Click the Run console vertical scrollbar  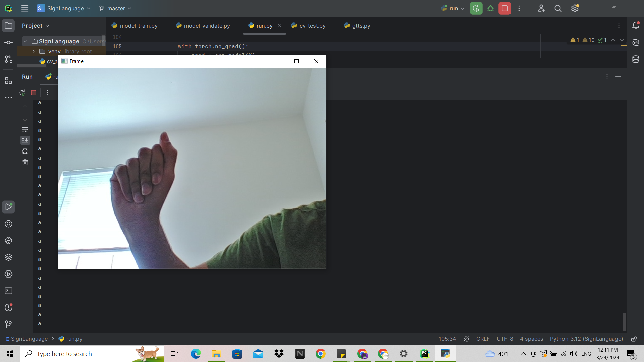coord(624,322)
